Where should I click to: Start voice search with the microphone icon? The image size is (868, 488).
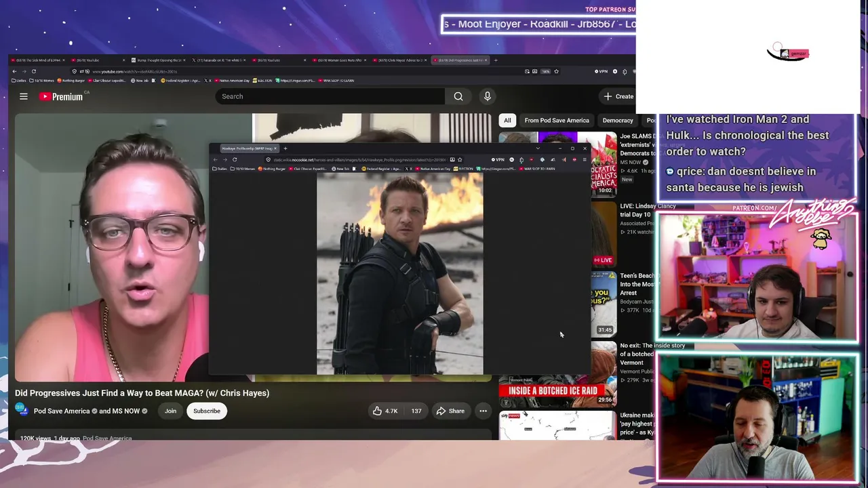click(x=487, y=96)
